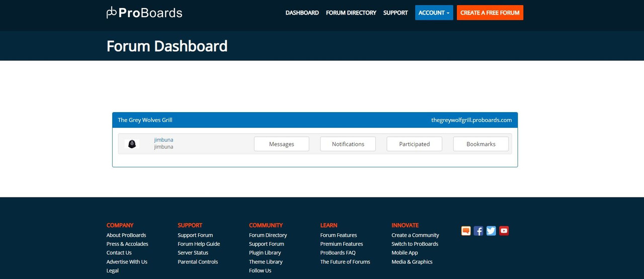Click the INNOVATE footer heading
The width and height of the screenshot is (644, 279).
coord(405,225)
